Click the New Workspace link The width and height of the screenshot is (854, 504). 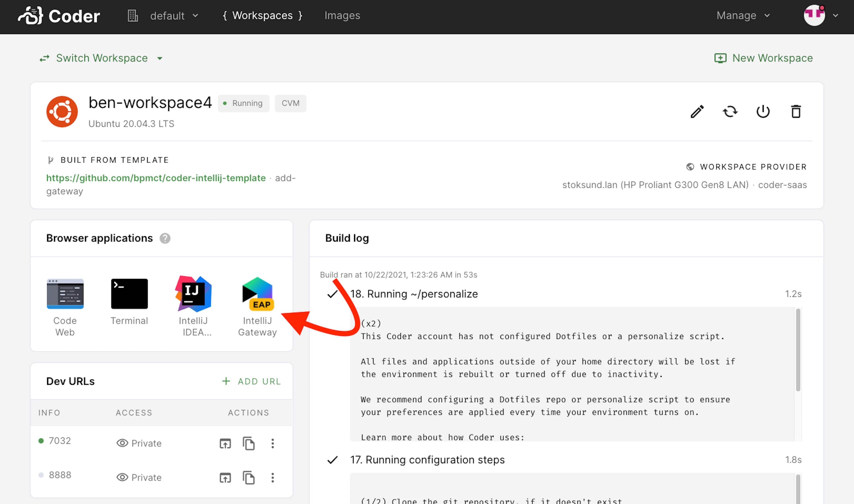763,58
